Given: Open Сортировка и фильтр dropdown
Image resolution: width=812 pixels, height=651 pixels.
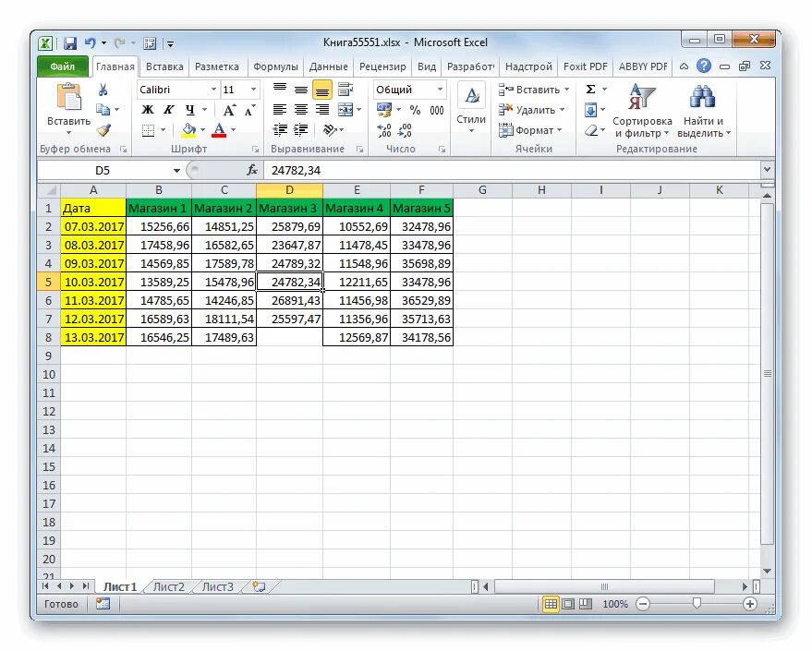Looking at the screenshot, I should tap(642, 111).
